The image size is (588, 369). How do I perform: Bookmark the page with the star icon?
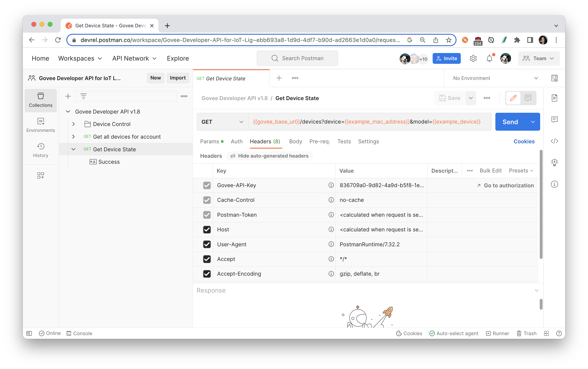[x=449, y=40]
